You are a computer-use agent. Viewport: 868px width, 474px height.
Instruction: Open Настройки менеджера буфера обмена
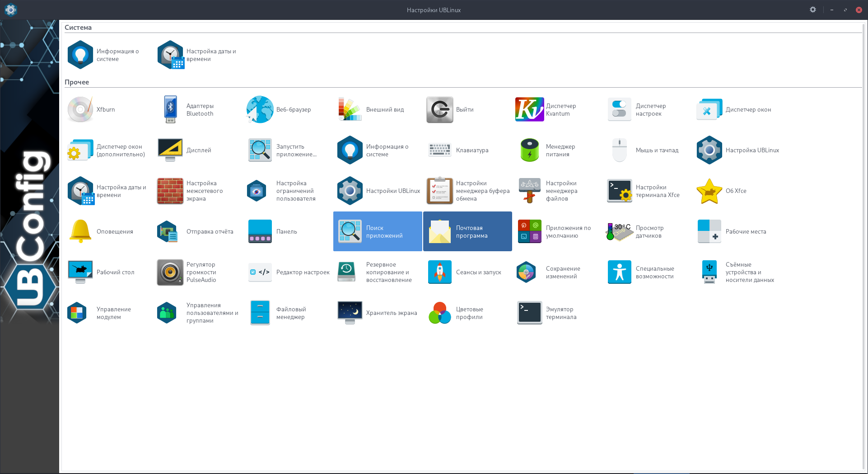467,191
